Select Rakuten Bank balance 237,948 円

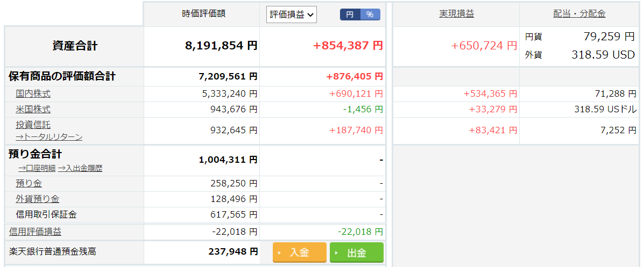(x=233, y=251)
